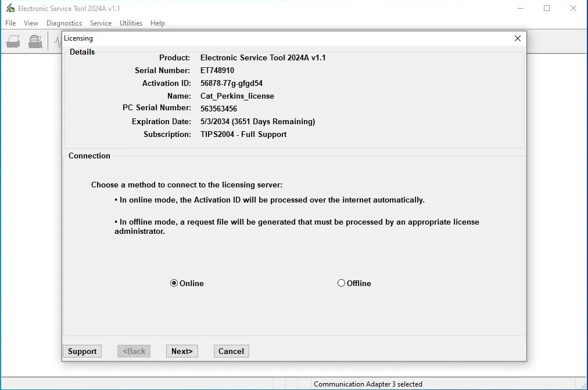Click the serial number ET748910

(217, 70)
